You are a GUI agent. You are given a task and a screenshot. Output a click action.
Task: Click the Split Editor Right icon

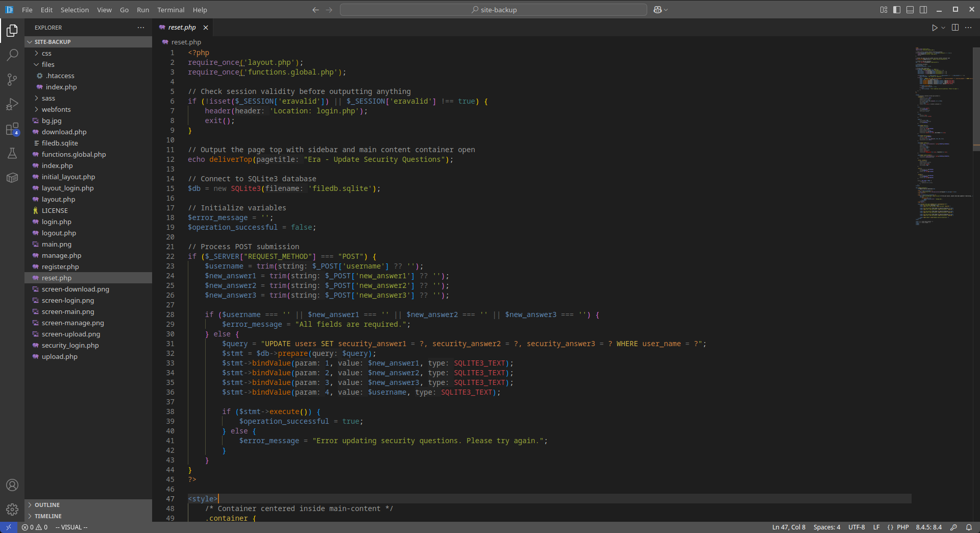955,28
